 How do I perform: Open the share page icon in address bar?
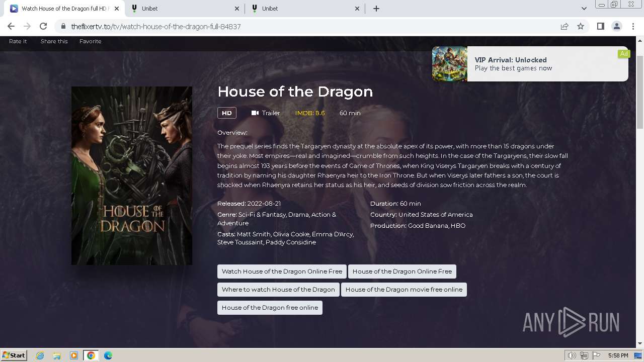pos(565,26)
